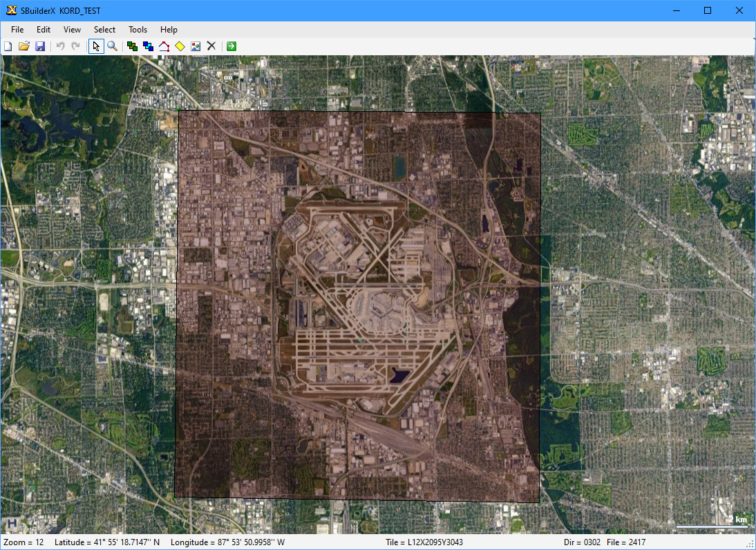The image size is (756, 550).
Task: Open the Select menu
Action: pyautogui.click(x=105, y=30)
